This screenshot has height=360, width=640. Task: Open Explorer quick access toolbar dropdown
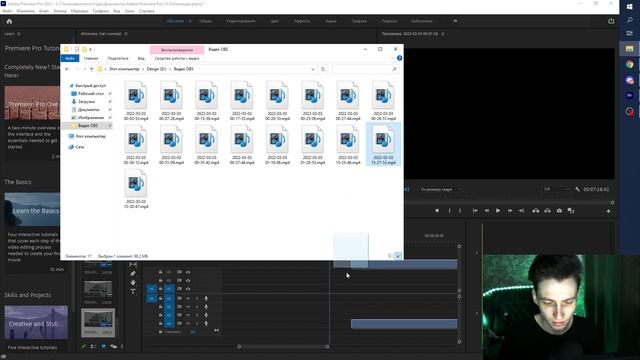(90, 49)
